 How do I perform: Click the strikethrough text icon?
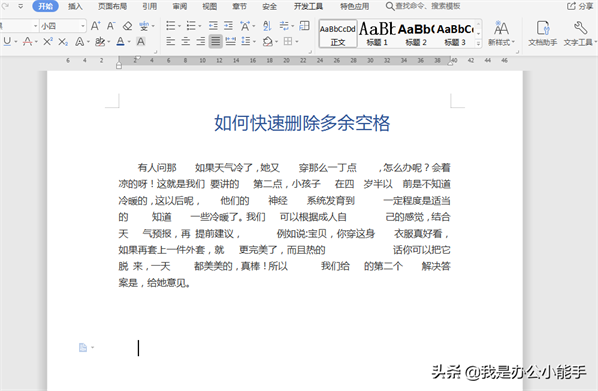27,42
